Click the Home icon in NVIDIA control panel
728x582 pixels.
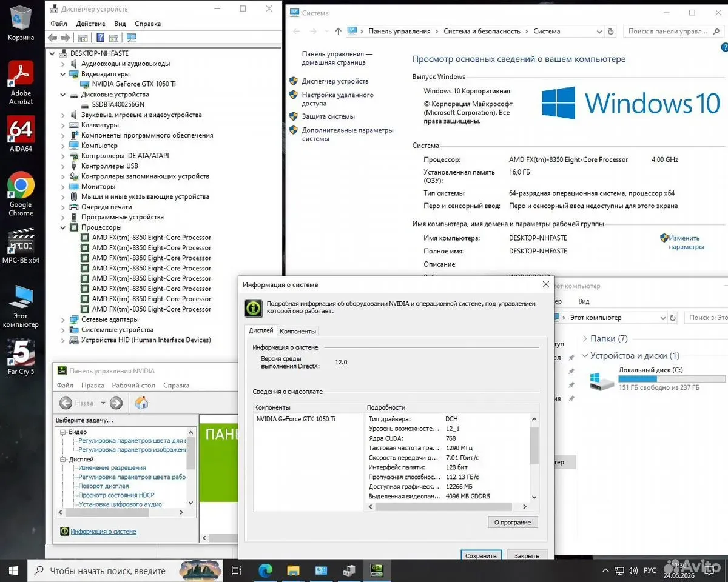click(141, 403)
